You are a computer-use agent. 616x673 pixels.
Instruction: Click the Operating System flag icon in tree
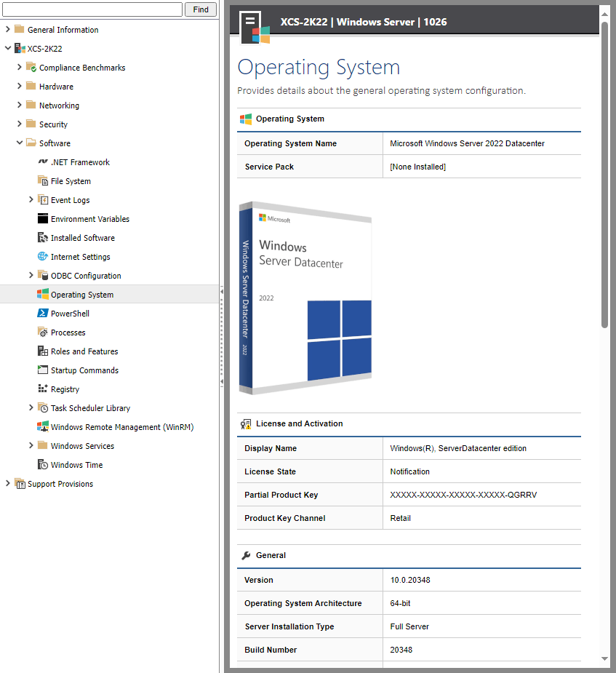pyautogui.click(x=43, y=294)
